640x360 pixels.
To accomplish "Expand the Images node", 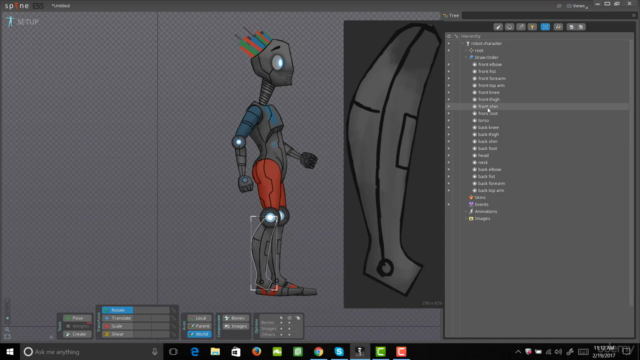I will [467, 218].
